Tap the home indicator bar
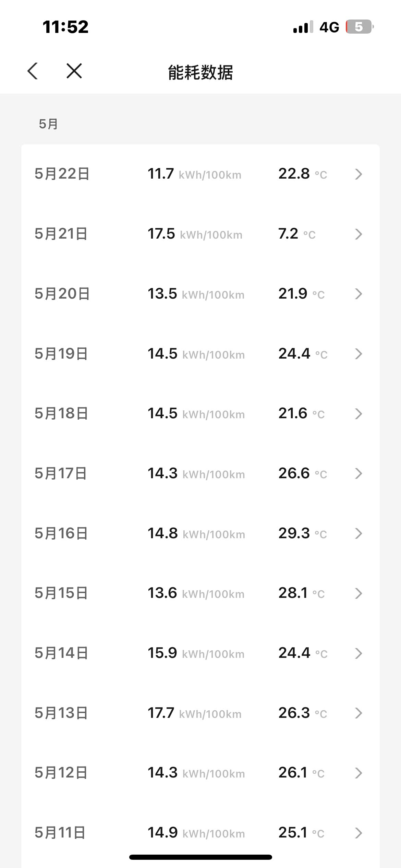Image resolution: width=401 pixels, height=868 pixels. point(200,857)
